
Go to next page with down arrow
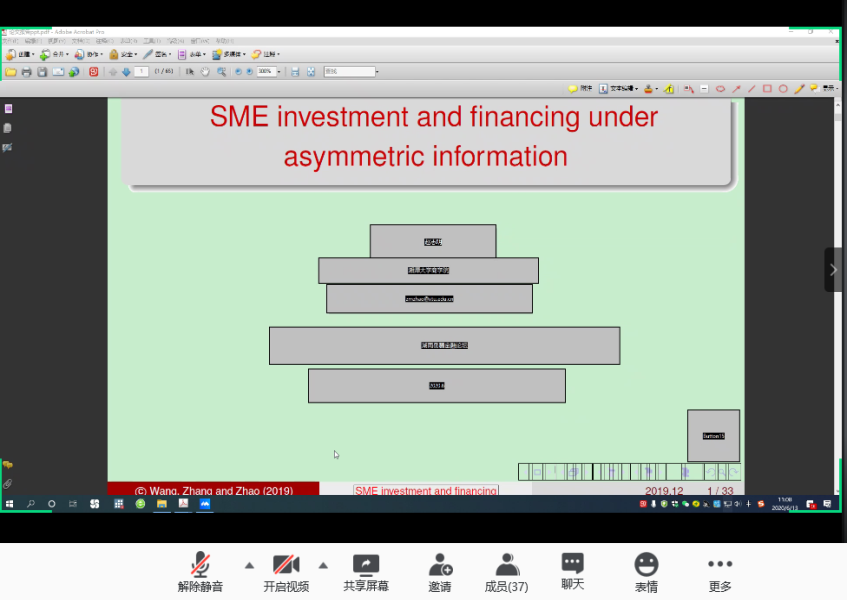(x=126, y=72)
